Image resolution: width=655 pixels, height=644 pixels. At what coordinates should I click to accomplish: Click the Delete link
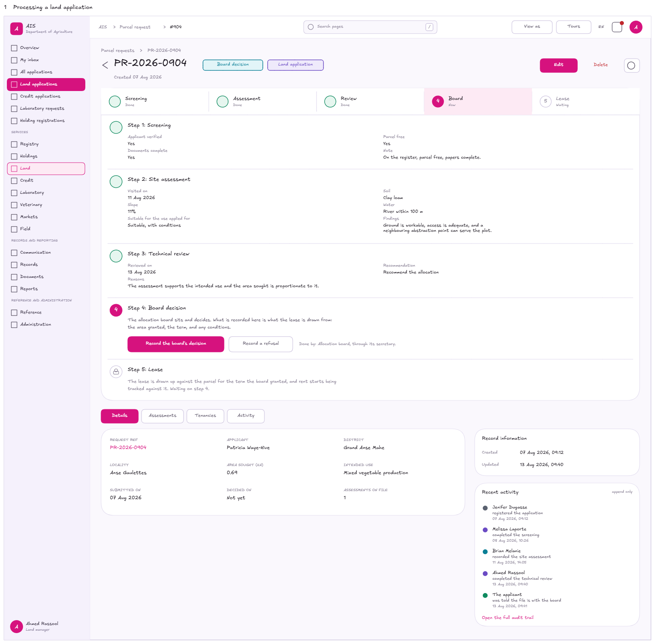(601, 65)
